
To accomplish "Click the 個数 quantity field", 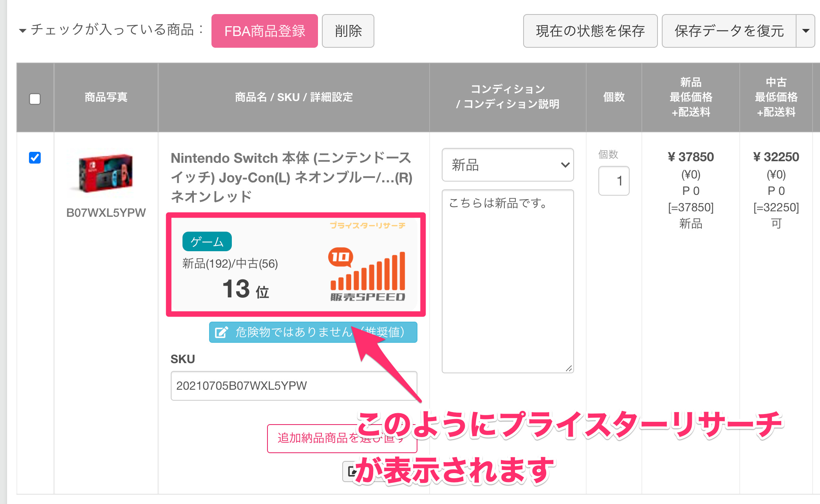I will (x=614, y=181).
